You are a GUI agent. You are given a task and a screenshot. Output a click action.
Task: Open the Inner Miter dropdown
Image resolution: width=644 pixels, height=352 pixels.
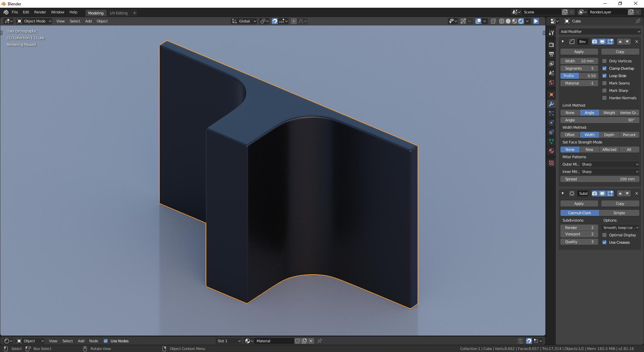coord(610,172)
